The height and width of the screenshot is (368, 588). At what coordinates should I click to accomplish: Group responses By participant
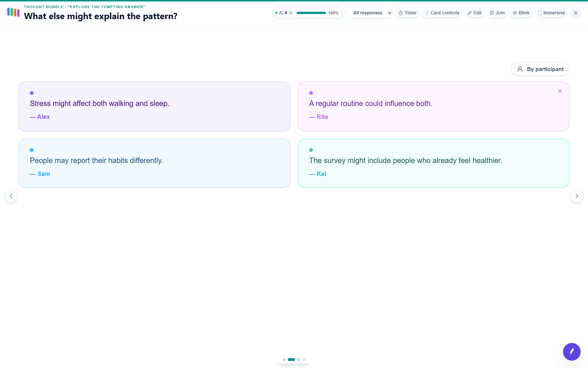point(540,69)
